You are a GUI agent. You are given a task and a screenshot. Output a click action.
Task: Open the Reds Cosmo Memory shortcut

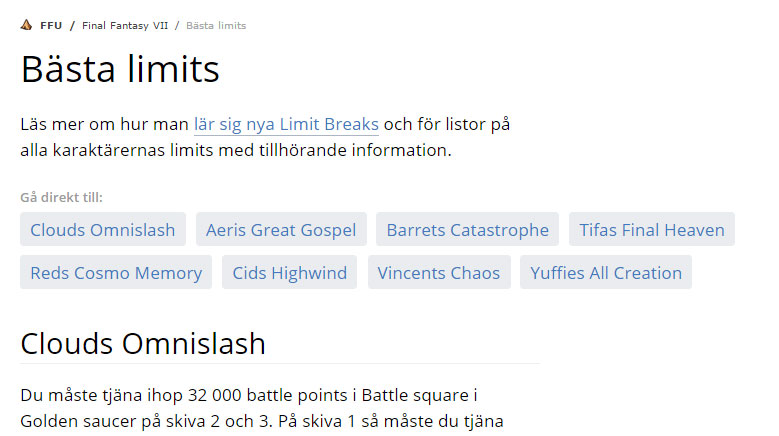point(116,273)
